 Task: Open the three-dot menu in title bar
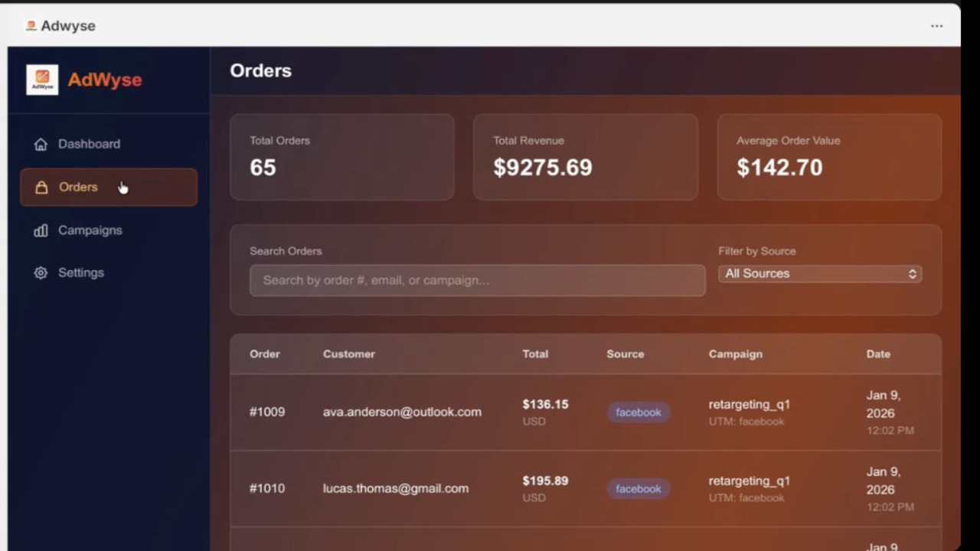(x=936, y=26)
